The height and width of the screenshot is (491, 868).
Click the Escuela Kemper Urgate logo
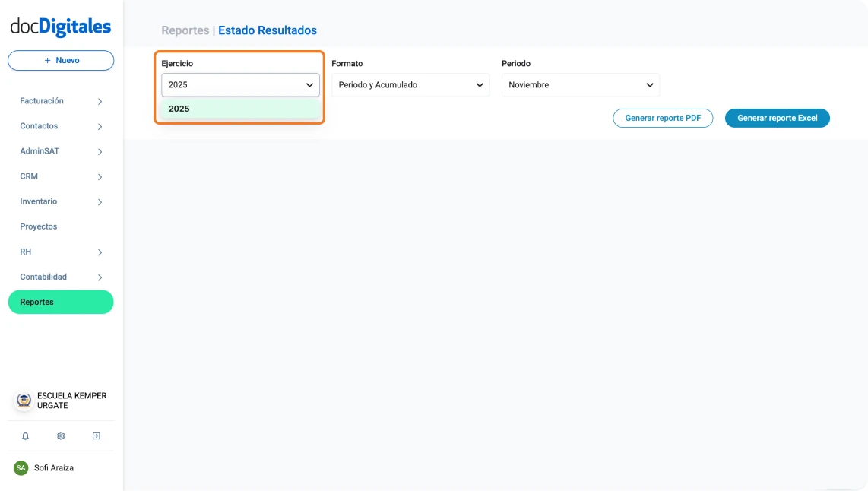click(x=24, y=401)
